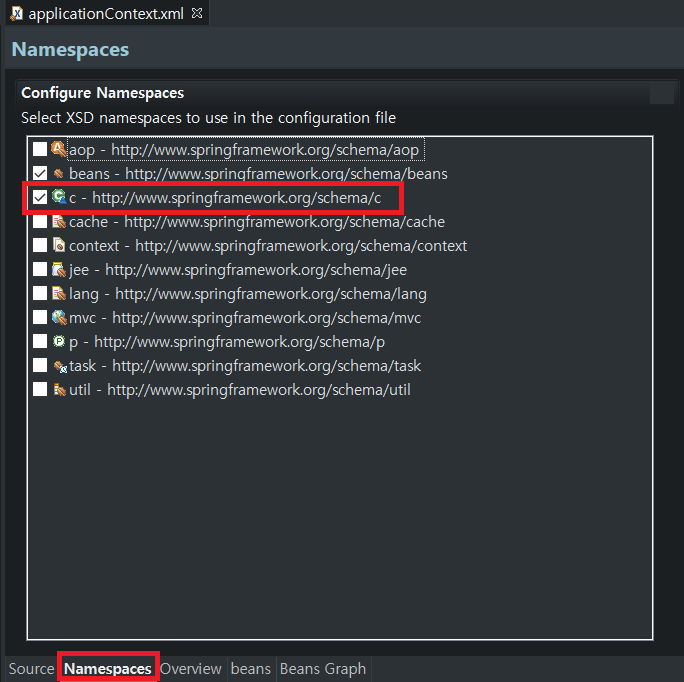Enable the p namespace checkbox
This screenshot has width=684, height=682.
[40, 341]
